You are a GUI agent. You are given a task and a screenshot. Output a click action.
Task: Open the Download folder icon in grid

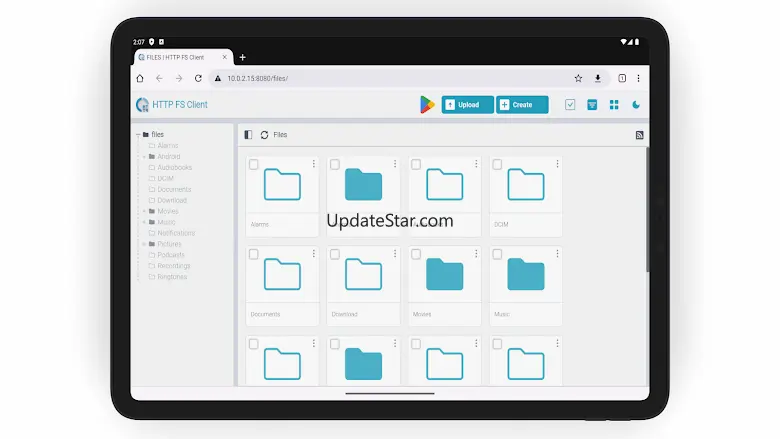pyautogui.click(x=363, y=274)
